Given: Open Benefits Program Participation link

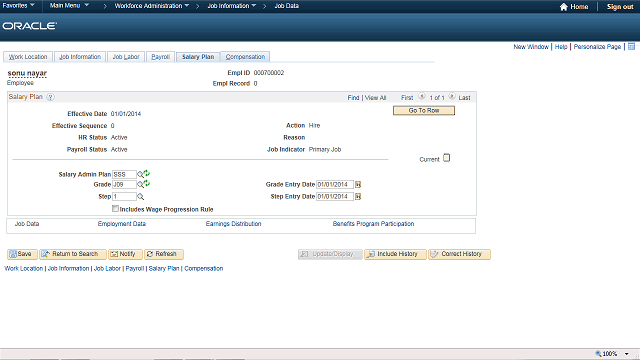Looking at the screenshot, I should (373, 224).
